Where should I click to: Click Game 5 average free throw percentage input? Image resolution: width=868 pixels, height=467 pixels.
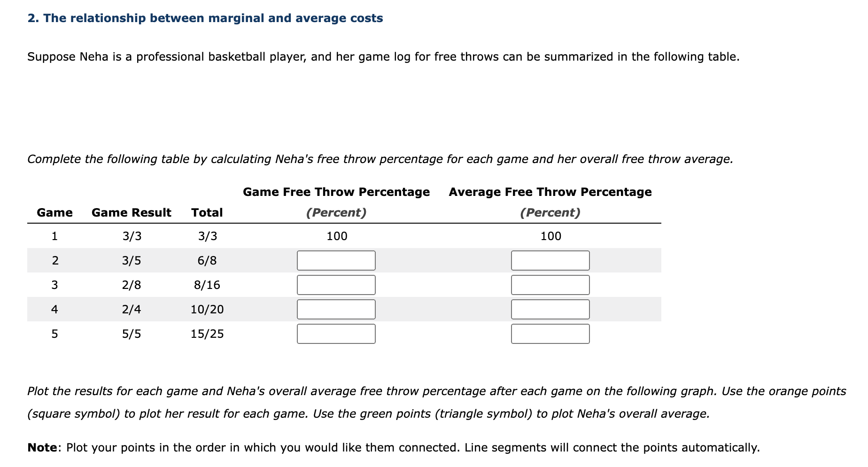[550, 334]
